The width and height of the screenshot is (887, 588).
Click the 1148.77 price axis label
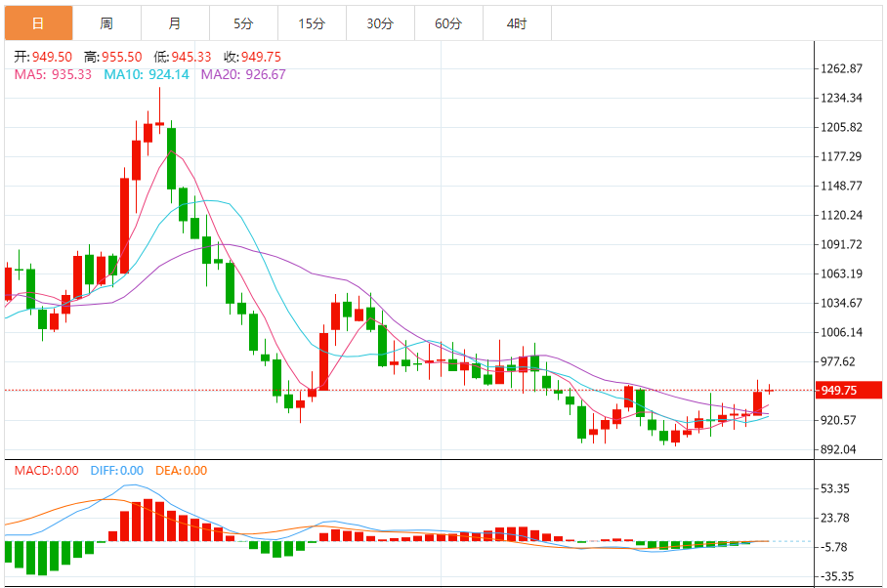841,186
